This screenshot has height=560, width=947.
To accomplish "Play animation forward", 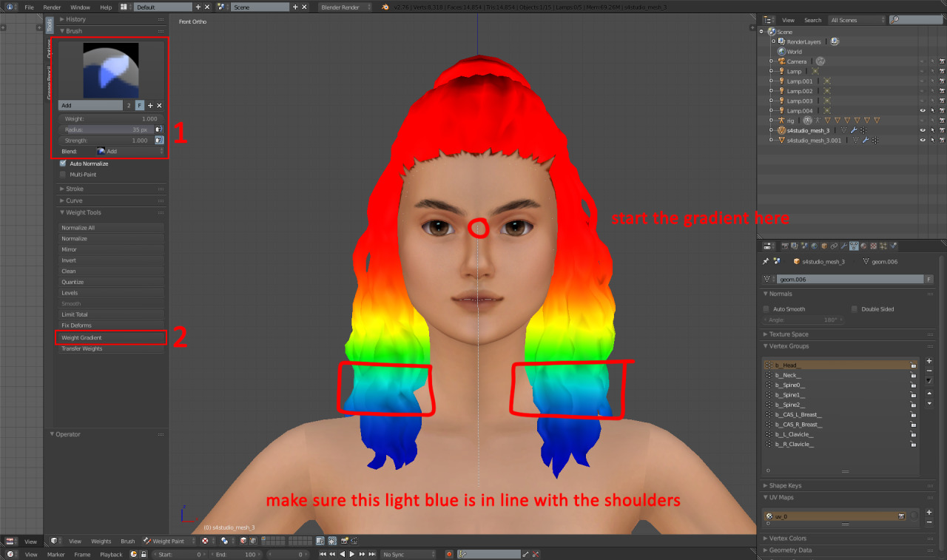I will click(x=352, y=554).
